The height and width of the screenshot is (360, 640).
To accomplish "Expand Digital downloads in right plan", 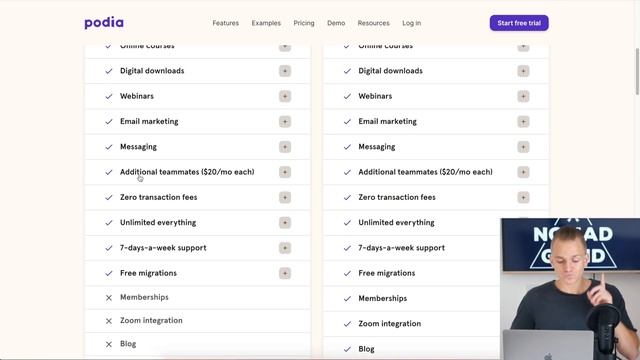I will point(523,71).
